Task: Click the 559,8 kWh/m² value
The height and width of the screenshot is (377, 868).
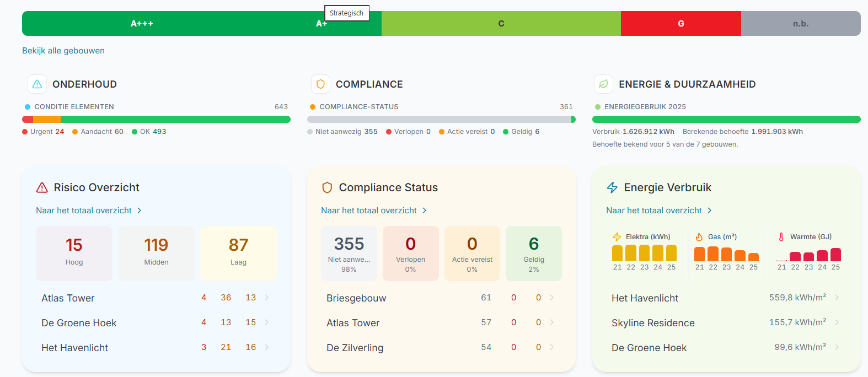Action: 797,298
